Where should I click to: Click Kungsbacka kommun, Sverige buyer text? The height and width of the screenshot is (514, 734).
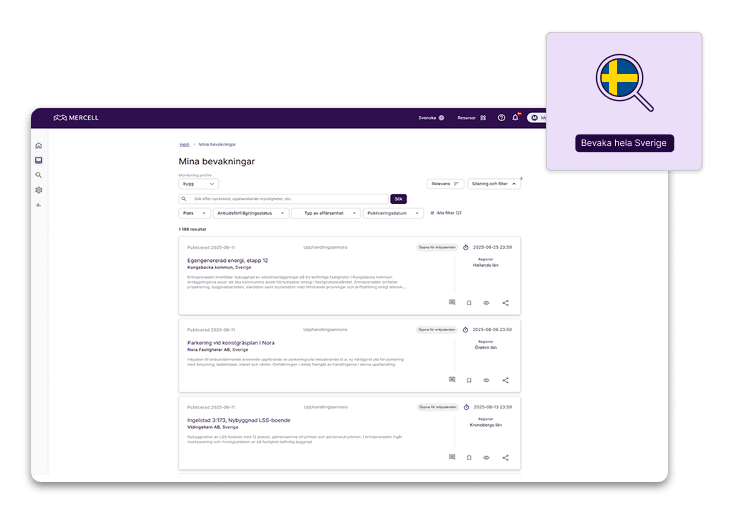pyautogui.click(x=219, y=267)
